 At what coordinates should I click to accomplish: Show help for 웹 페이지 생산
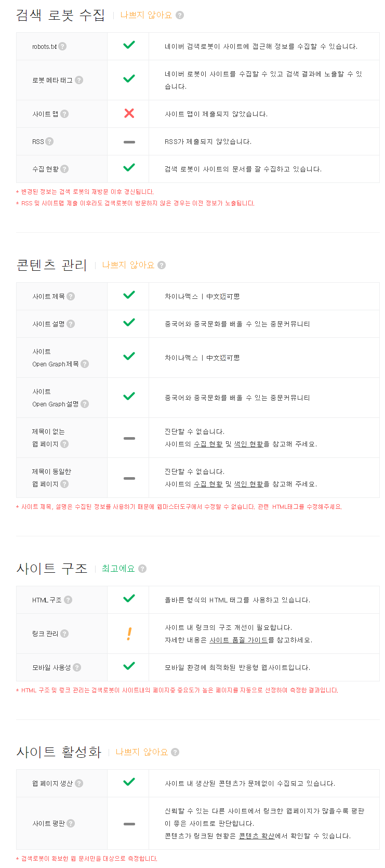pyautogui.click(x=79, y=783)
